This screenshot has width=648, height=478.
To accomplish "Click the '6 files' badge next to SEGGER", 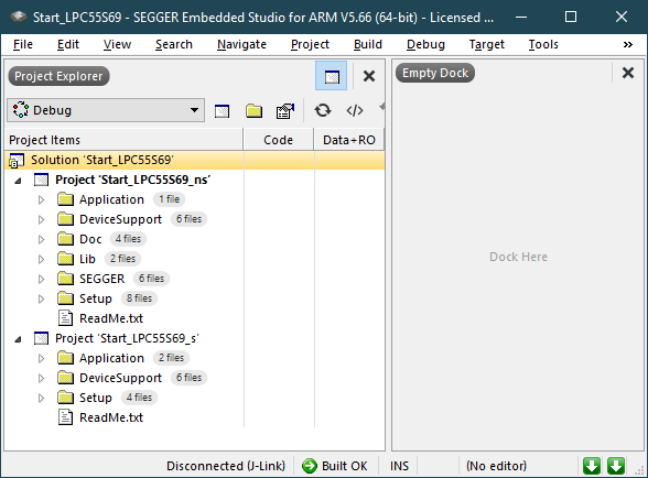I will coord(151,278).
